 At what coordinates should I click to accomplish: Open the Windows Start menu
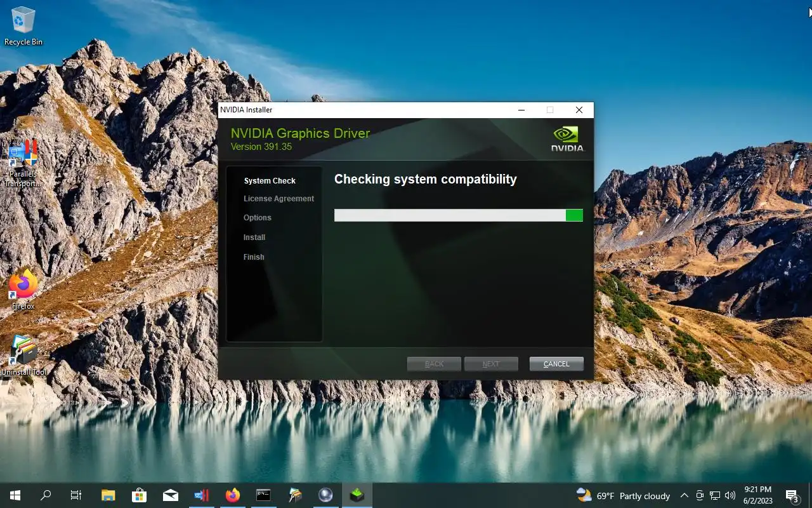tap(15, 495)
